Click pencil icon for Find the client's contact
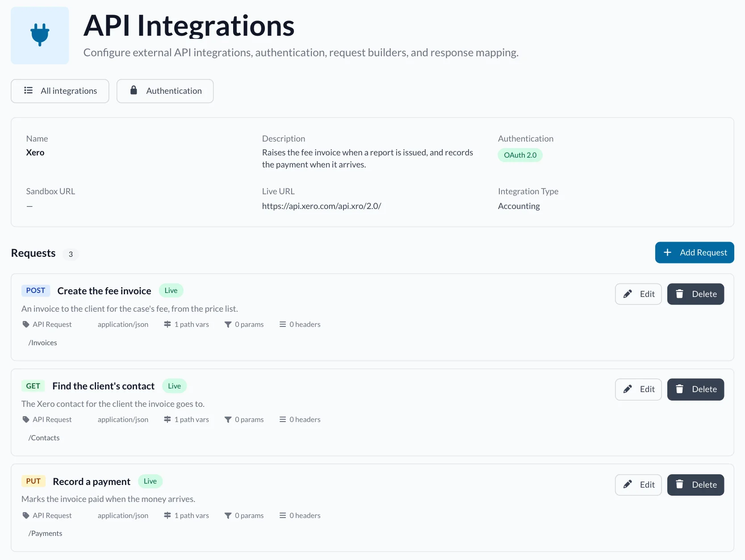Screen dimensions: 745x560 coord(628,389)
